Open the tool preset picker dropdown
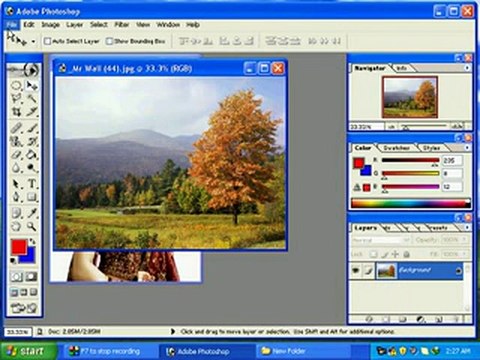The width and height of the screenshot is (480, 360). pos(33,41)
